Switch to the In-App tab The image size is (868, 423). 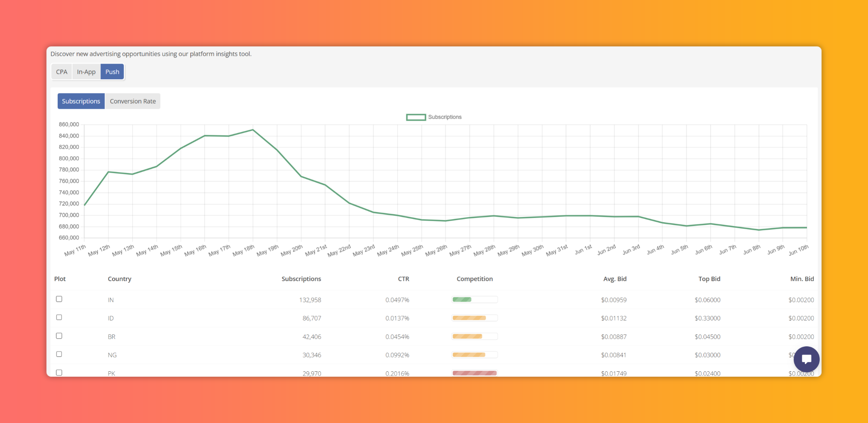point(86,72)
